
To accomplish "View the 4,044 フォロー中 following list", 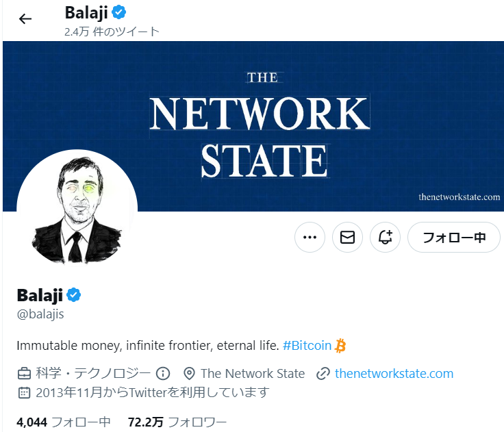I will (x=63, y=422).
